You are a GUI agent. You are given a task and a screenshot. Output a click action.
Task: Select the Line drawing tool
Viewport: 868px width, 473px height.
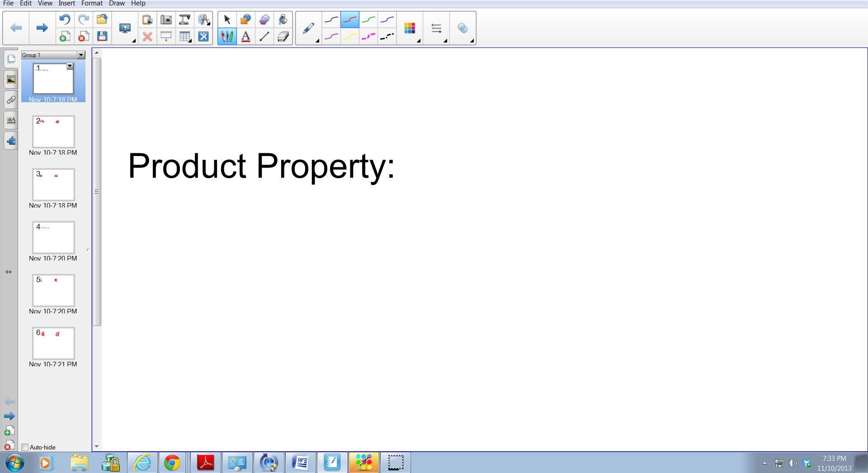264,36
